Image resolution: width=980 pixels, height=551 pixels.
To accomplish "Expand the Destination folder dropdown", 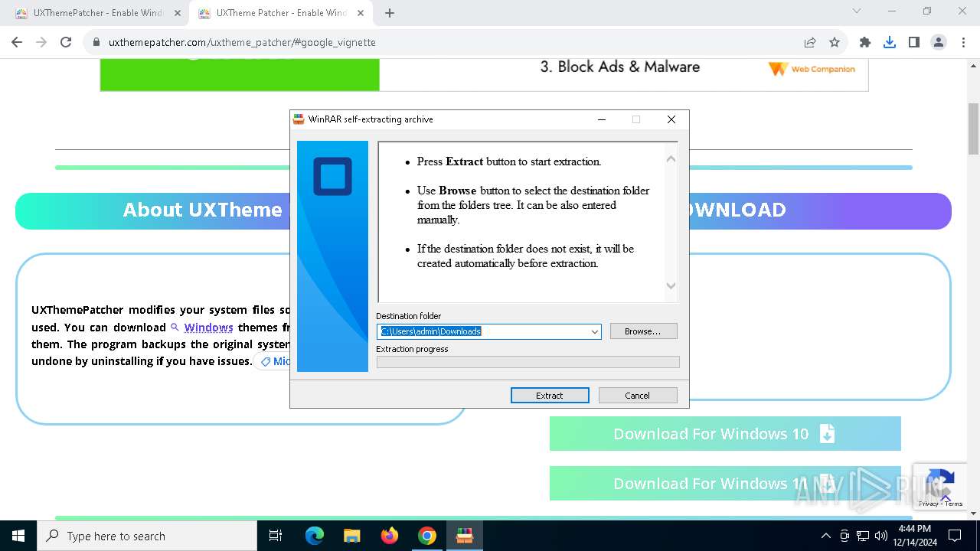I will pos(594,331).
